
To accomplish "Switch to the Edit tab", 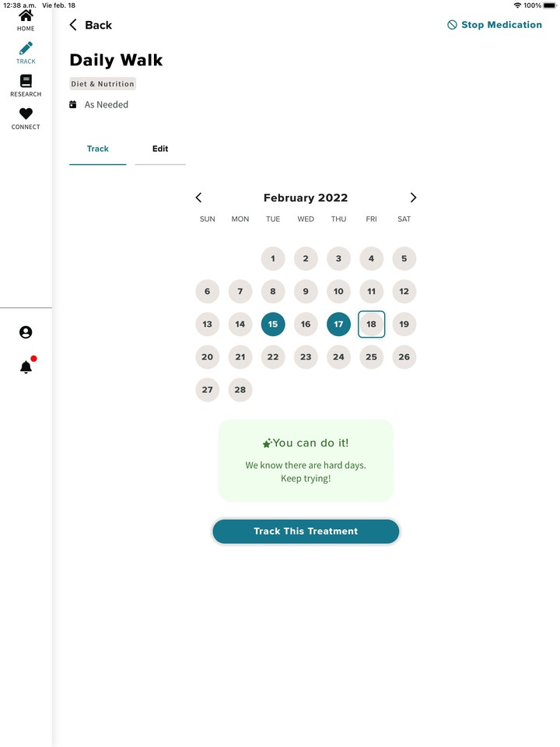I will [x=160, y=149].
